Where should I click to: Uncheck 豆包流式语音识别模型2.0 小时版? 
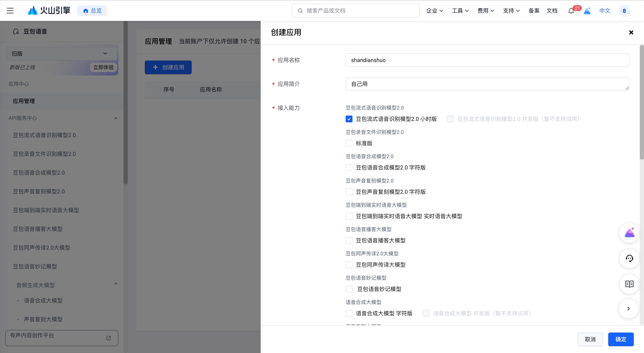click(349, 119)
